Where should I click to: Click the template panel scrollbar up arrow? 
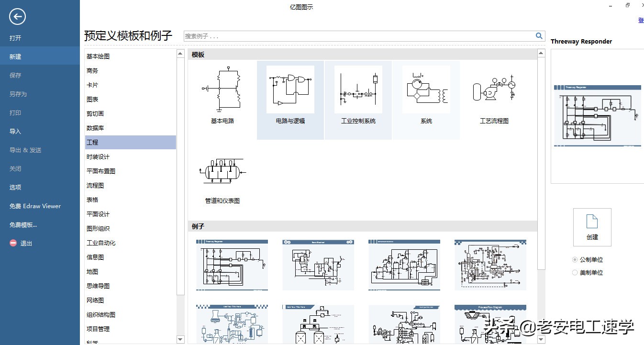541,54
